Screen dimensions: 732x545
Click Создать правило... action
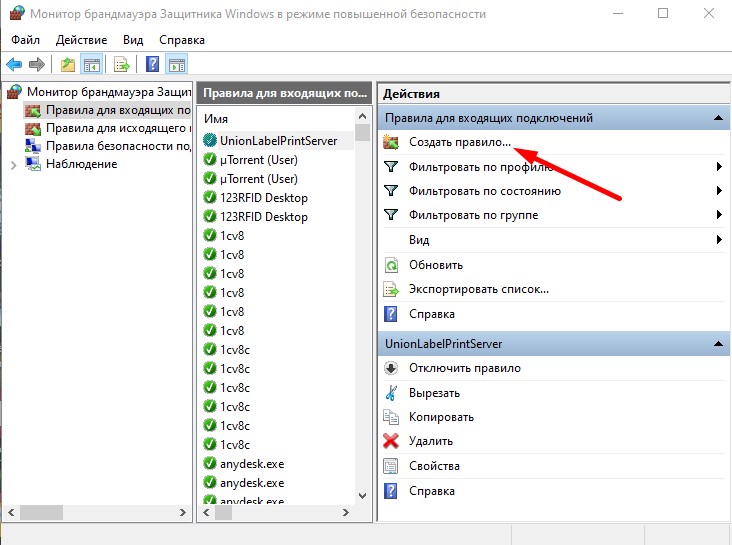(x=459, y=142)
